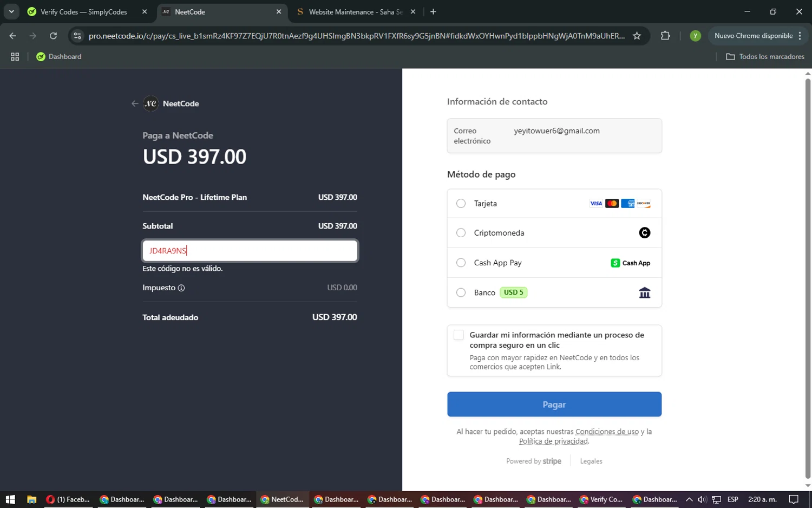This screenshot has height=508, width=812.
Task: Expand the tab search dropdown arrow
Action: point(11,12)
